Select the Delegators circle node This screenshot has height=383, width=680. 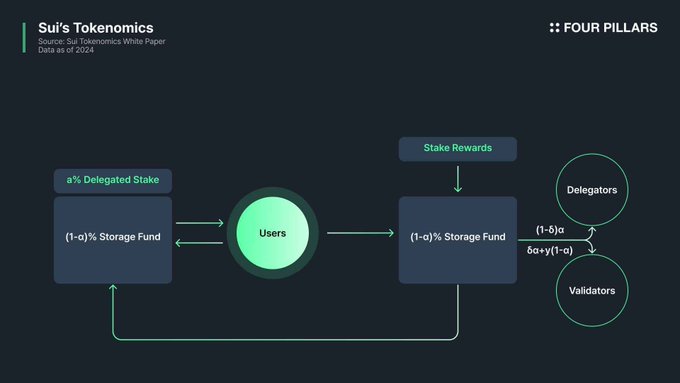coord(592,190)
